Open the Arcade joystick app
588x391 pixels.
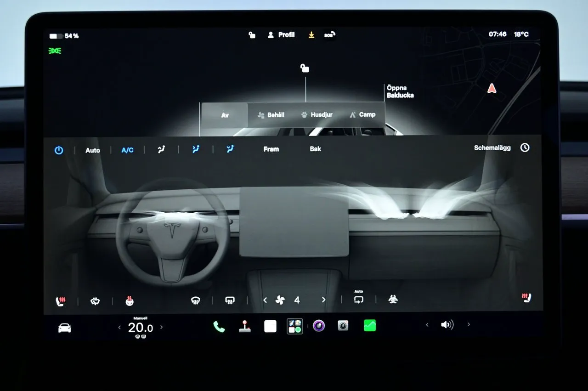244,326
